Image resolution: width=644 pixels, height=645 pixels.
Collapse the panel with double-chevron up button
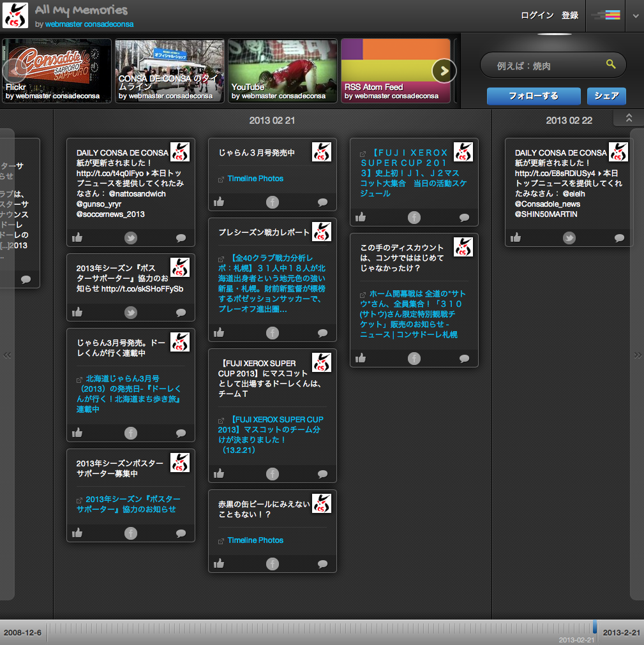pyautogui.click(x=628, y=118)
